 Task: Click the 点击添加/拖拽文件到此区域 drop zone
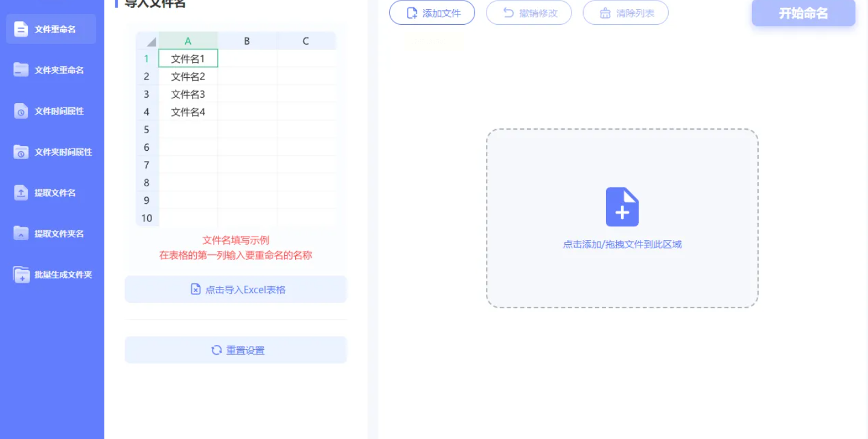[x=622, y=218]
